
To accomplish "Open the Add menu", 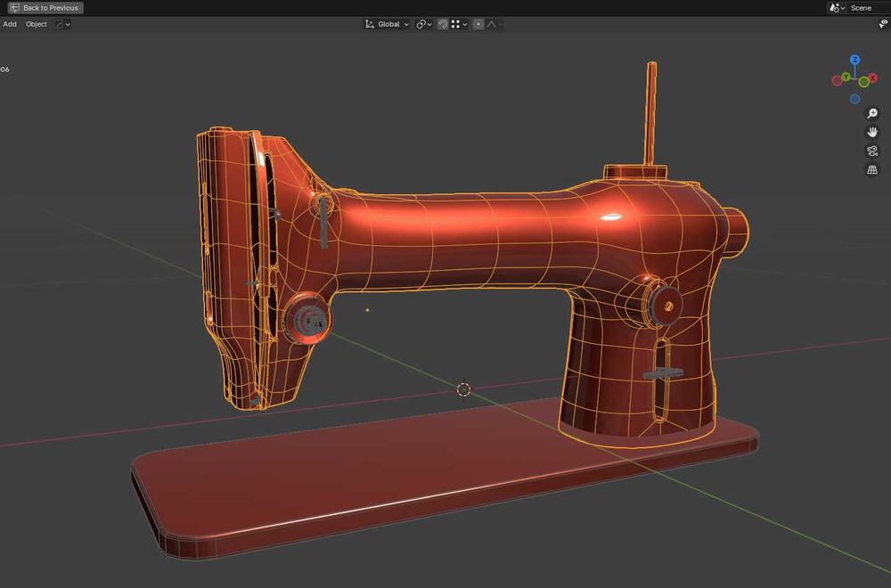I will pos(10,24).
